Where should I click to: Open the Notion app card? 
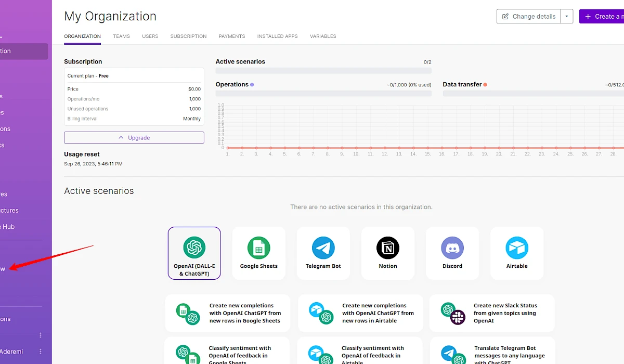pyautogui.click(x=388, y=253)
